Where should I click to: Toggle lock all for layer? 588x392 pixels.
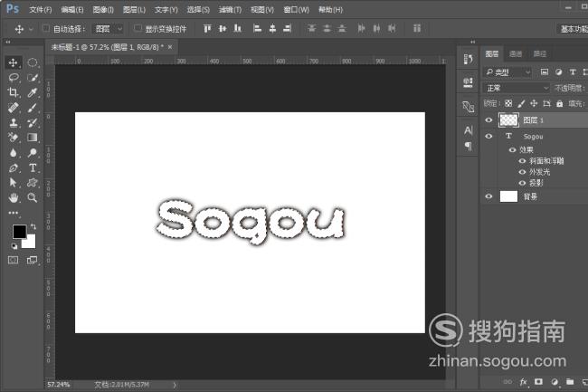(x=559, y=103)
